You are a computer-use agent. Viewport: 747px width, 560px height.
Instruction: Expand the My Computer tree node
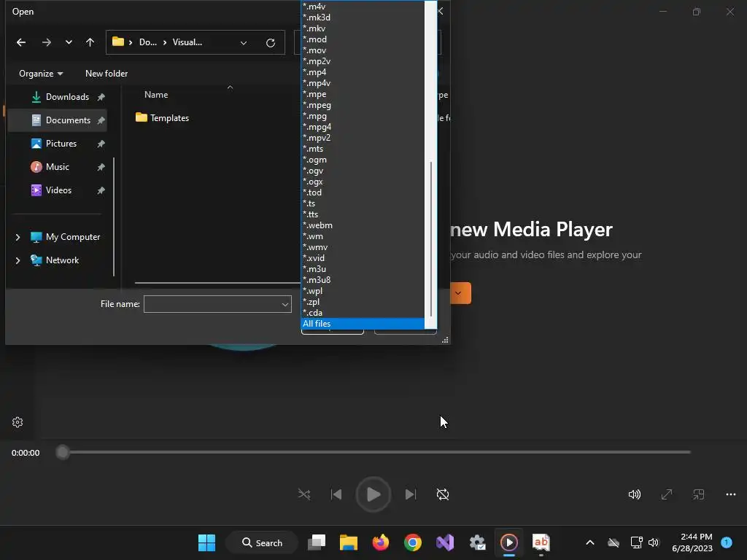tap(18, 237)
